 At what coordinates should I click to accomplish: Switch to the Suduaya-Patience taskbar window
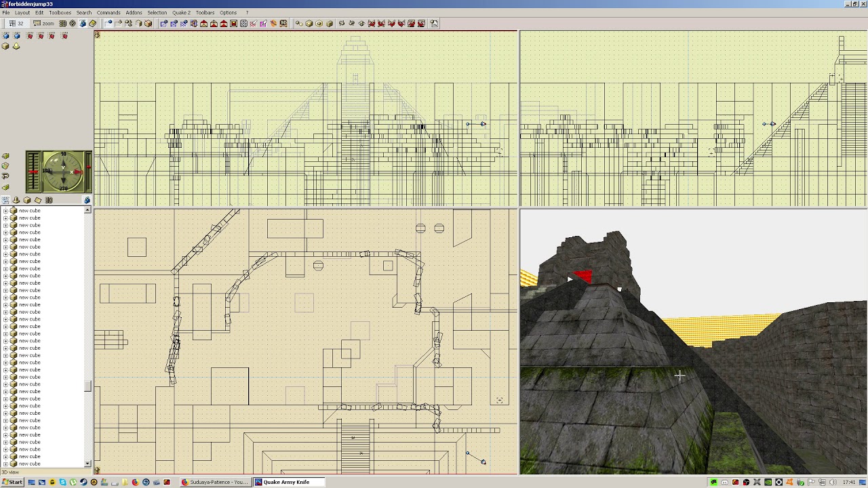click(x=216, y=482)
